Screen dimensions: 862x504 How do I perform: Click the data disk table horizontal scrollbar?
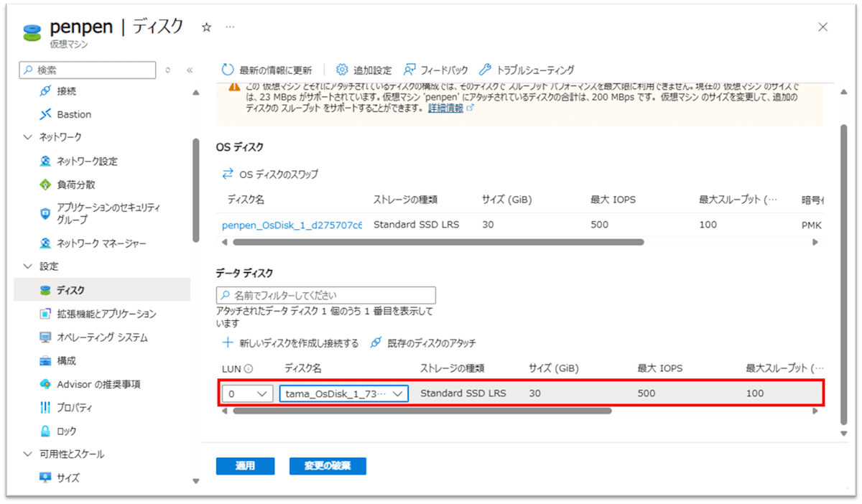click(x=422, y=411)
